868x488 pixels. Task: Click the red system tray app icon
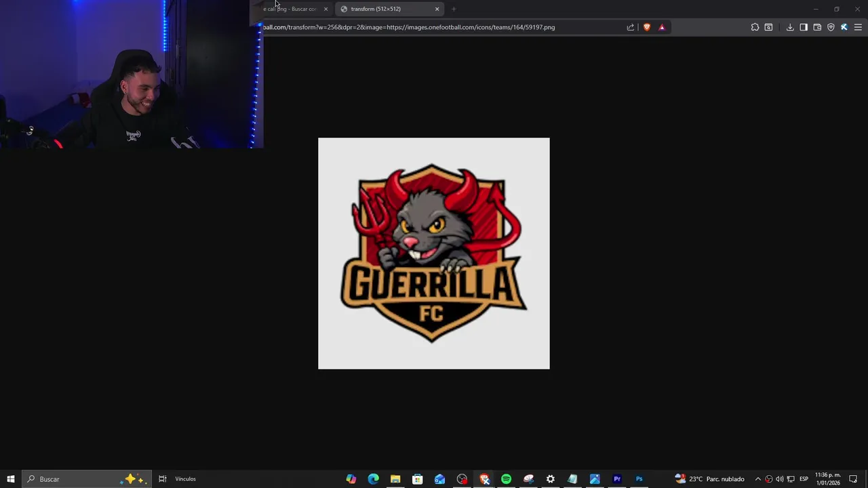coord(769,479)
